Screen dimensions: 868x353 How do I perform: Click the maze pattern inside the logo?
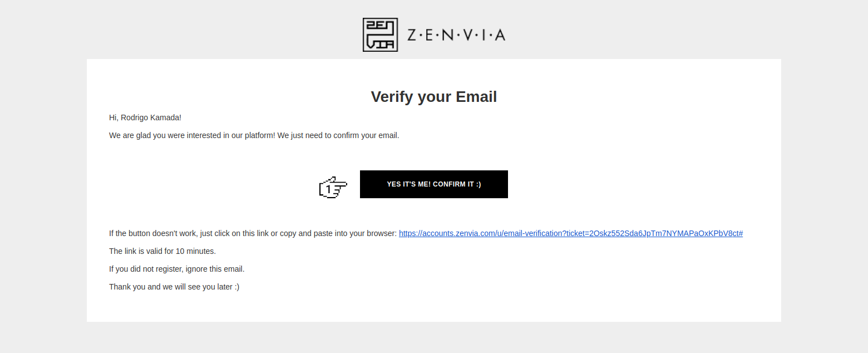point(380,35)
